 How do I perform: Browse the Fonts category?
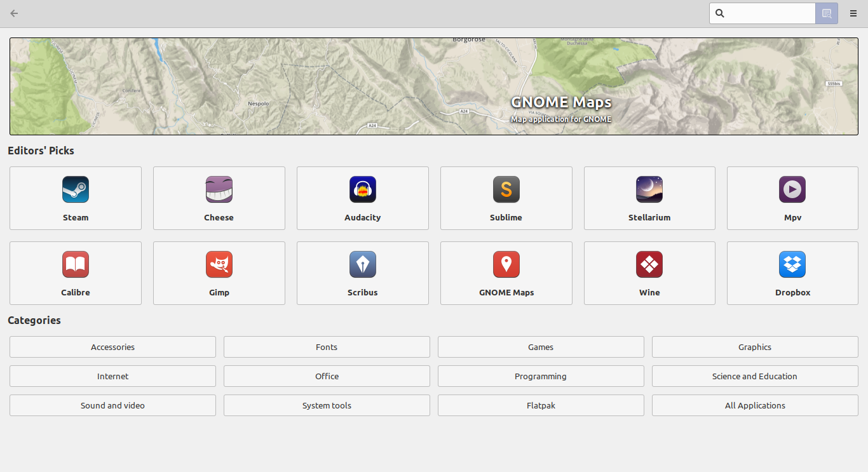[327, 347]
